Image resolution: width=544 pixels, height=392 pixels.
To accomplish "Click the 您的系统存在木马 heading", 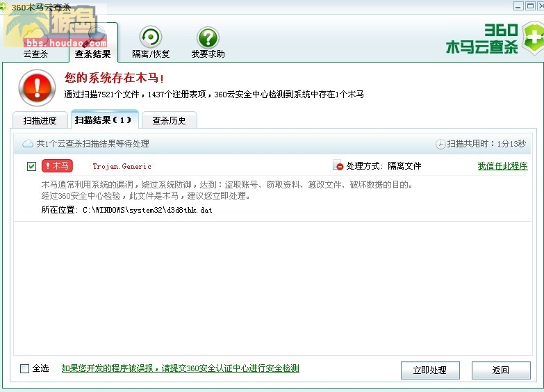I will pos(114,77).
